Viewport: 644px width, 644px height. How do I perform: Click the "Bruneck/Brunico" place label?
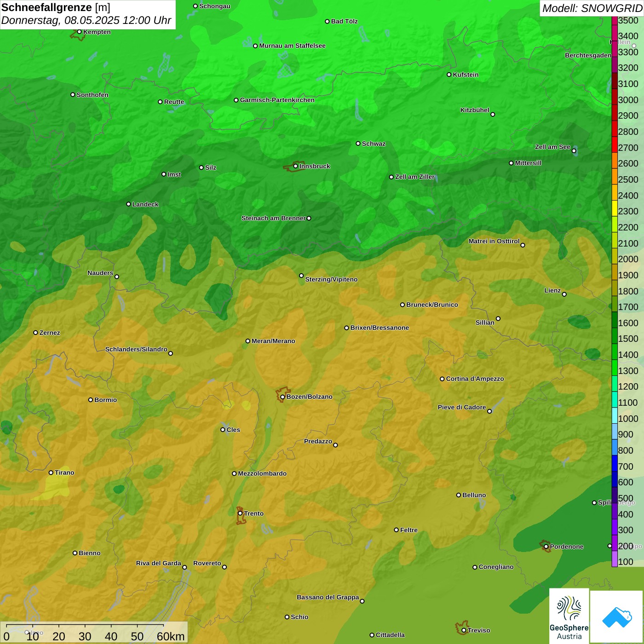coord(432,305)
